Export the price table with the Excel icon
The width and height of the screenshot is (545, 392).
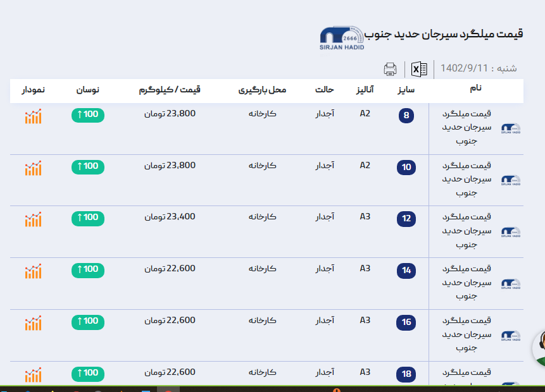pos(419,69)
